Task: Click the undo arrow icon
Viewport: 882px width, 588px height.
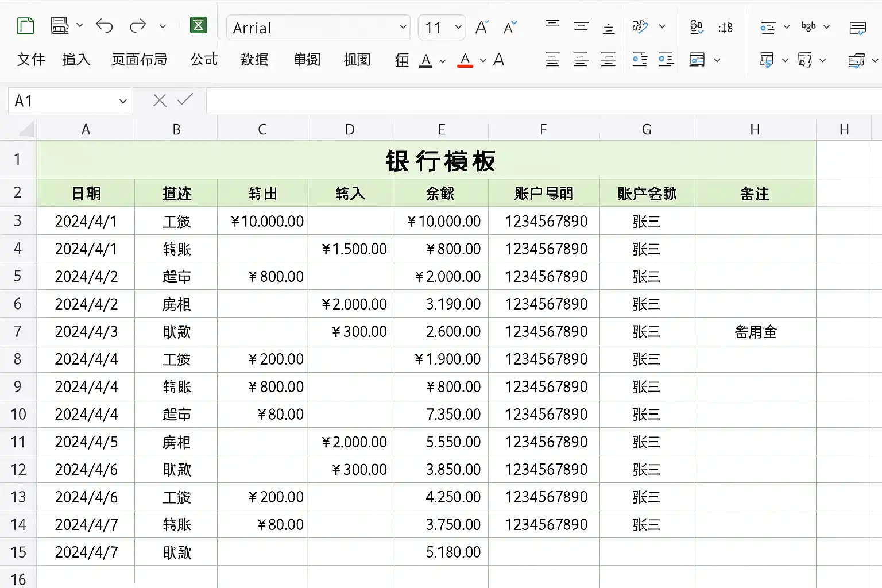Action: 105,26
